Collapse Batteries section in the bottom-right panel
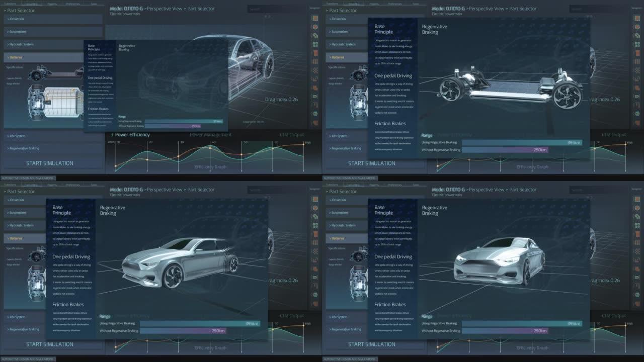 tap(347, 238)
